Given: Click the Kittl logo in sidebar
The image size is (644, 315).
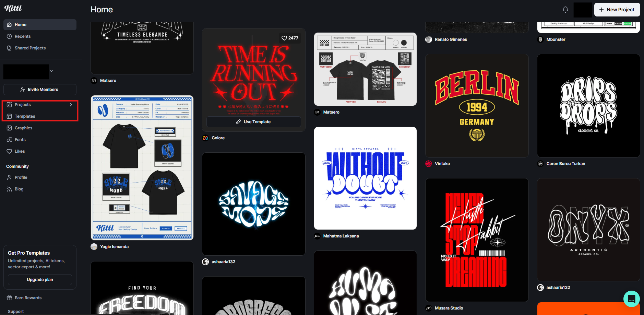Looking at the screenshot, I should (13, 8).
